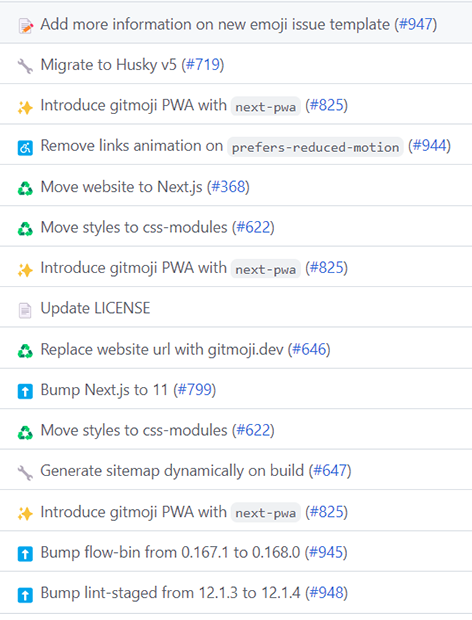Click the recycle emoji beside Move website to Next.js
Screen dimensions: 472x620
click(25, 188)
